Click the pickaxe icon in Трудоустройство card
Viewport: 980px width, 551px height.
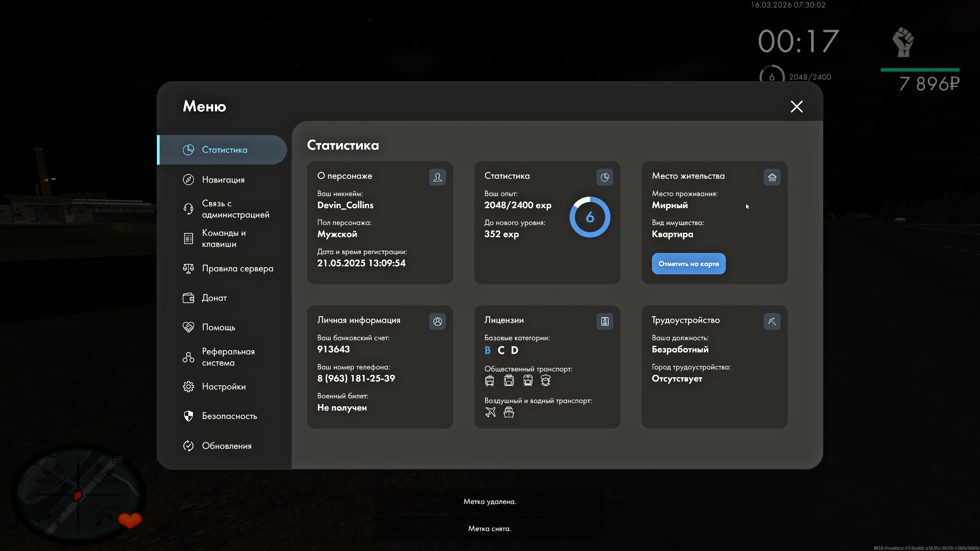click(x=772, y=321)
